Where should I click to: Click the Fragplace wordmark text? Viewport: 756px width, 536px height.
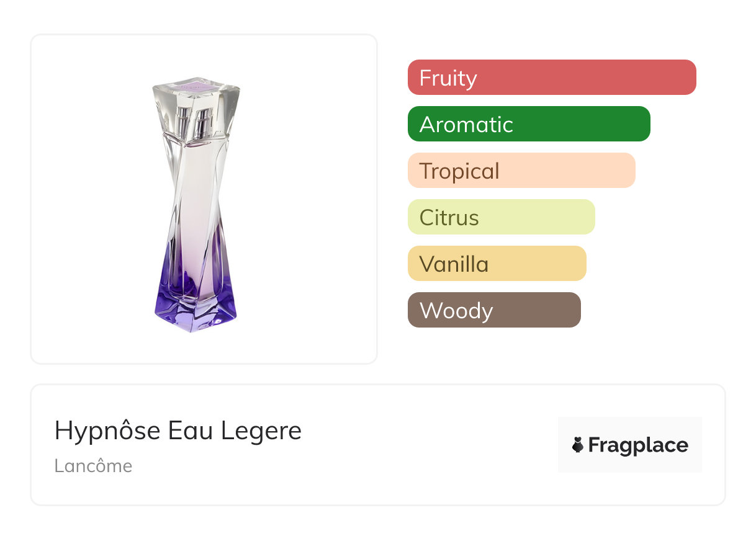click(x=638, y=445)
